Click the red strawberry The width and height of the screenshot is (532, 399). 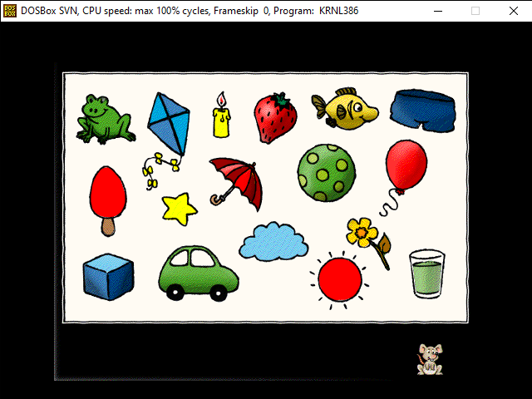pos(275,117)
